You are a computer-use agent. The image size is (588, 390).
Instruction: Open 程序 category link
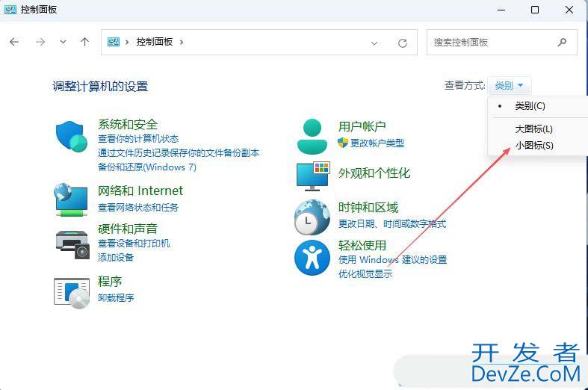point(110,281)
